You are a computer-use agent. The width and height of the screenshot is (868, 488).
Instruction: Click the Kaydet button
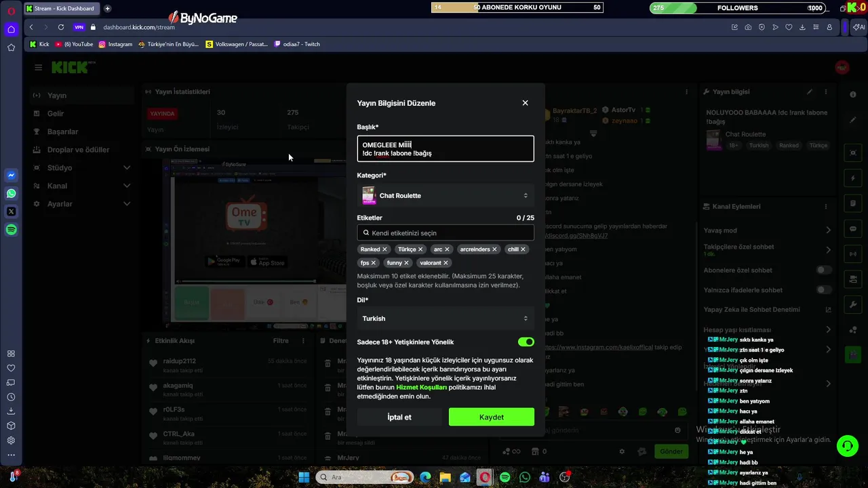pos(492,417)
